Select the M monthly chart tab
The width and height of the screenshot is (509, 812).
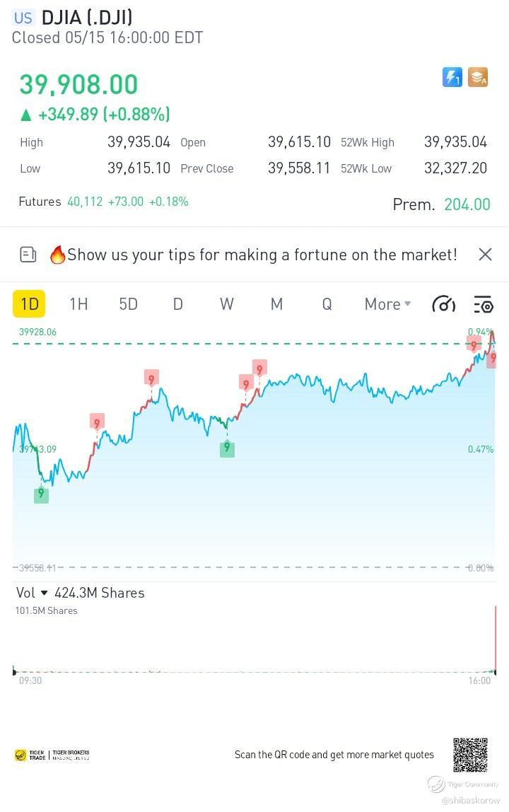(x=276, y=304)
